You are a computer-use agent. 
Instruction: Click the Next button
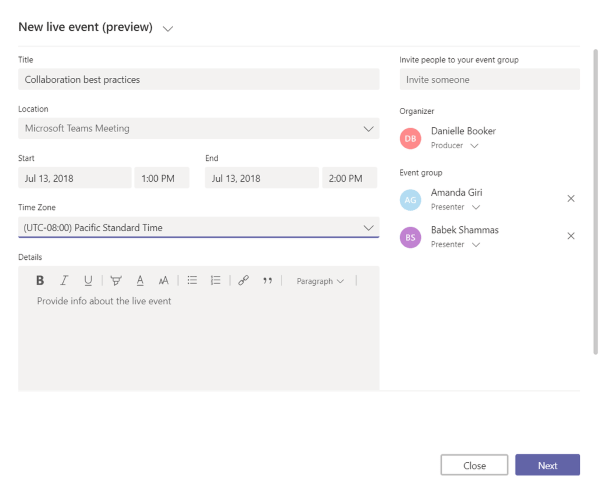(x=547, y=465)
